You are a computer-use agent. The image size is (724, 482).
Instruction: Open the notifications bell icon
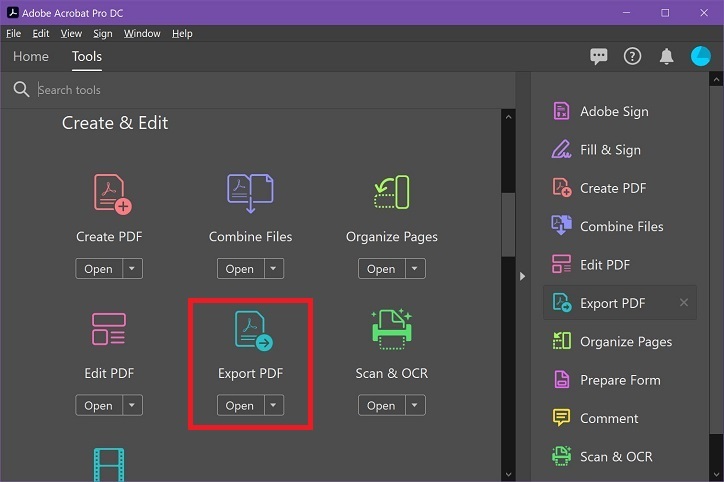click(666, 57)
